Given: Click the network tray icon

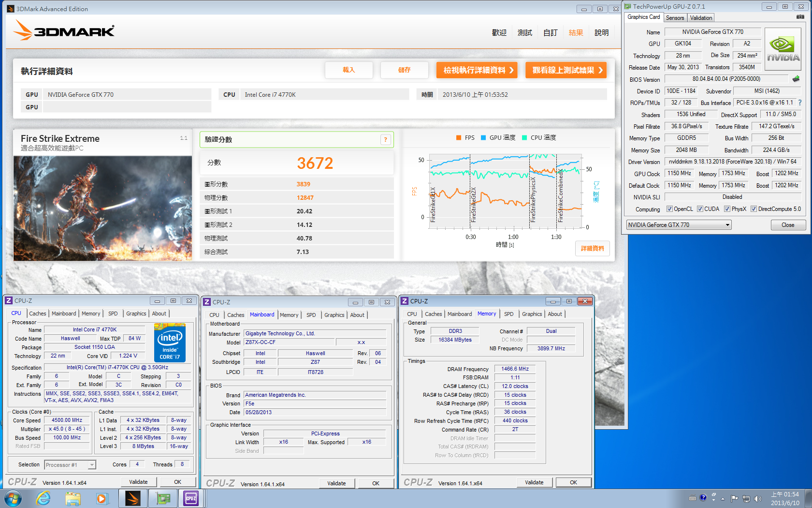Looking at the screenshot, I should 746,498.
